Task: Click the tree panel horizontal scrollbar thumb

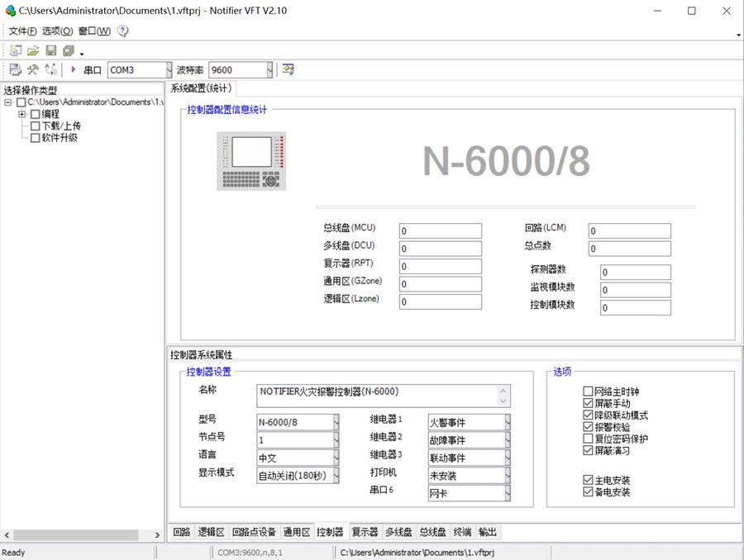Action: [x=76, y=535]
